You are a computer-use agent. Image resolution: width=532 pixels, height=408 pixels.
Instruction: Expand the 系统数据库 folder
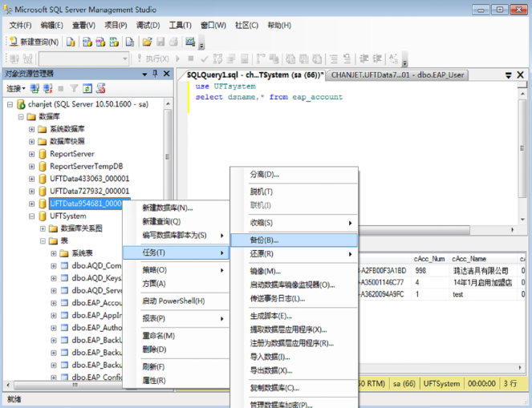click(31, 129)
